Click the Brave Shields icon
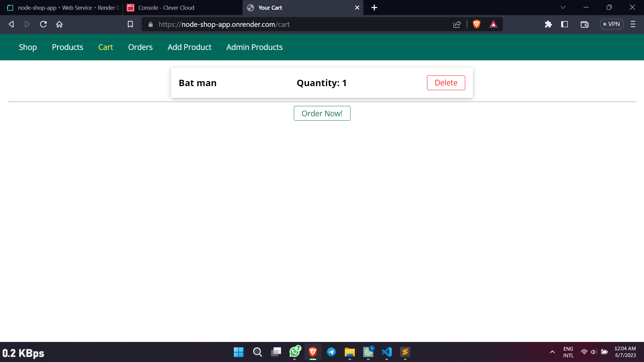Screen dimensions: 644x362 (x=476, y=24)
